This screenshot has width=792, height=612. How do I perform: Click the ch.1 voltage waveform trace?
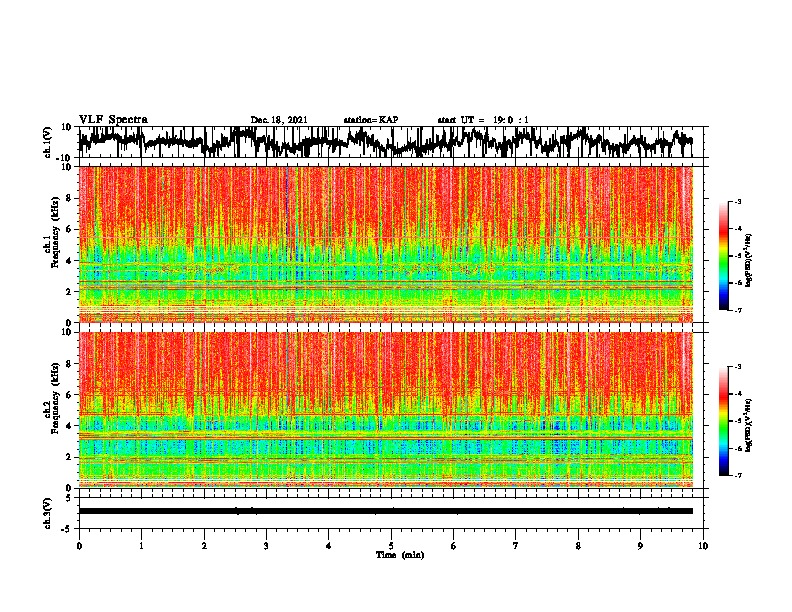point(386,142)
